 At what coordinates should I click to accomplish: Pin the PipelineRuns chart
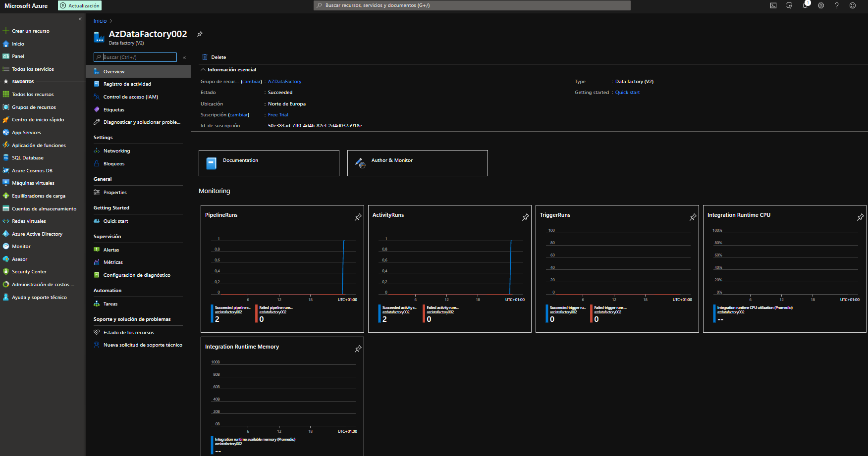(x=358, y=217)
